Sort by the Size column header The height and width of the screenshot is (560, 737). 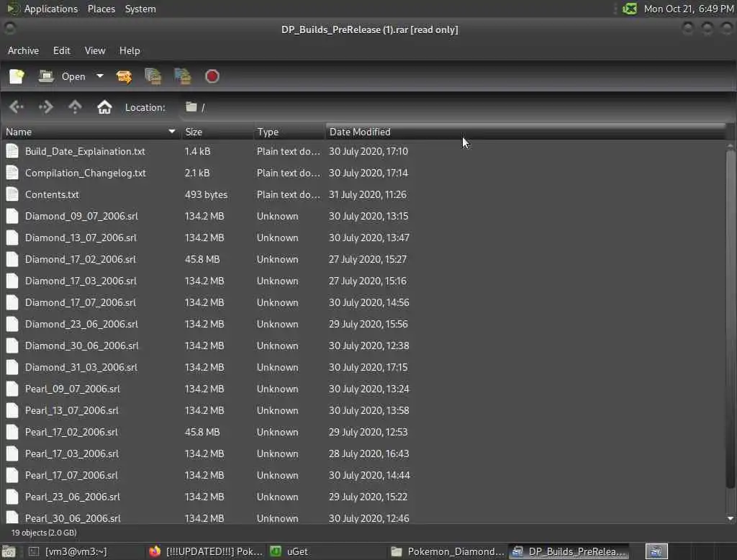click(217, 132)
